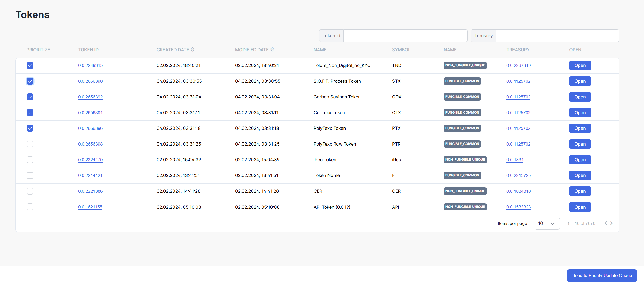Sort by Created Date arrows icon
Screen dimensions: 644x283
click(193, 49)
